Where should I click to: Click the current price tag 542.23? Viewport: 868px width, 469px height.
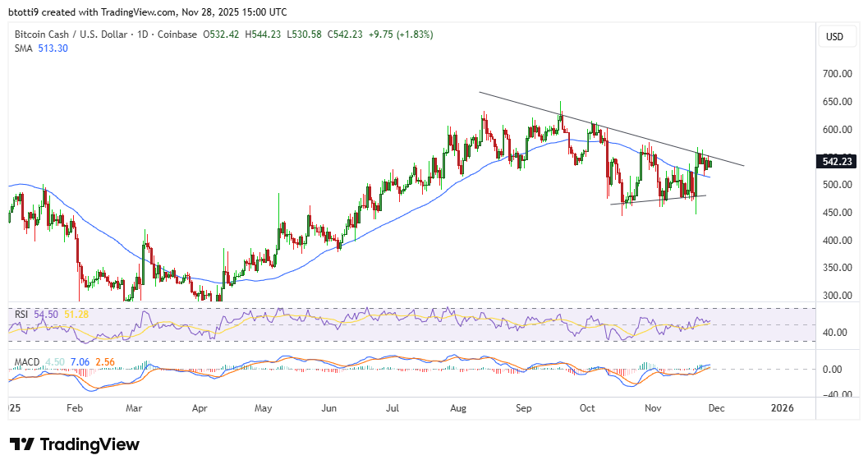pyautogui.click(x=837, y=162)
